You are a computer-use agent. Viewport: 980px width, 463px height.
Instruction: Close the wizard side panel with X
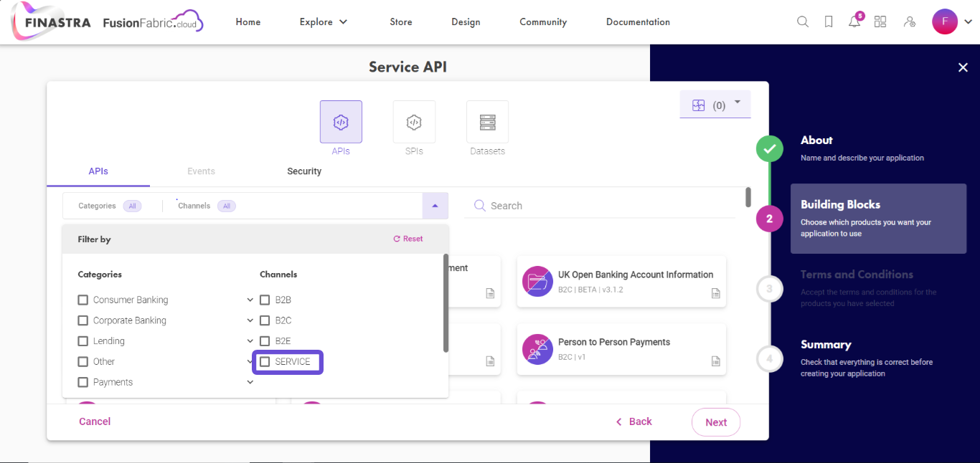(963, 67)
